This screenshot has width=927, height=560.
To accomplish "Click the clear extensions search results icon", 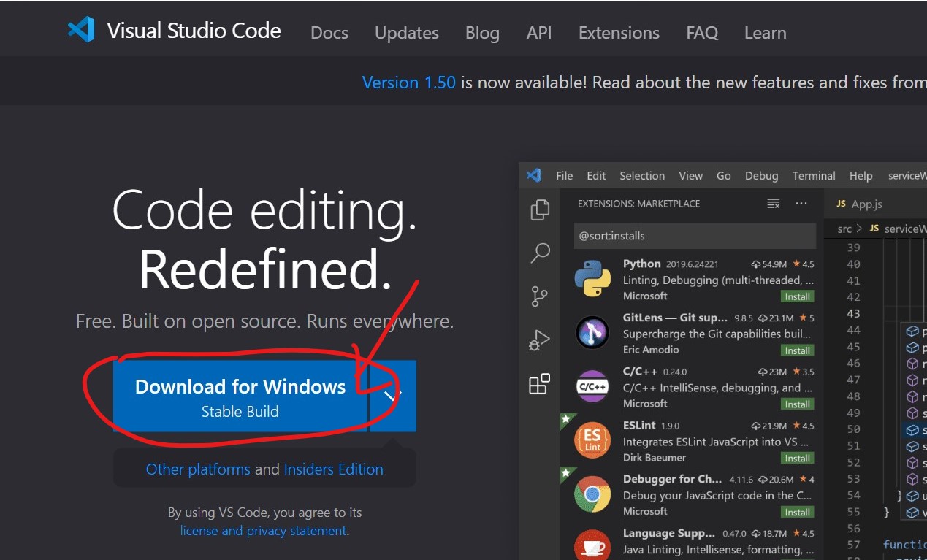I will tap(774, 204).
